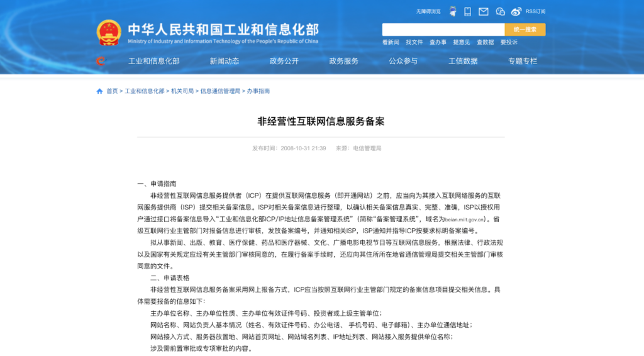This screenshot has width=644, height=356.
Task: Click the 无障碍浏览 accessibility link
Action: pyautogui.click(x=428, y=11)
